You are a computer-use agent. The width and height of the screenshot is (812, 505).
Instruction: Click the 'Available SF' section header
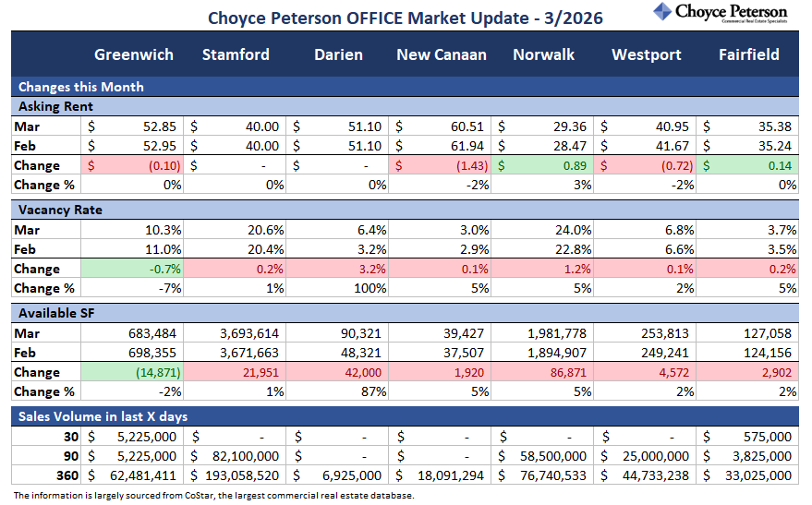coord(405,314)
